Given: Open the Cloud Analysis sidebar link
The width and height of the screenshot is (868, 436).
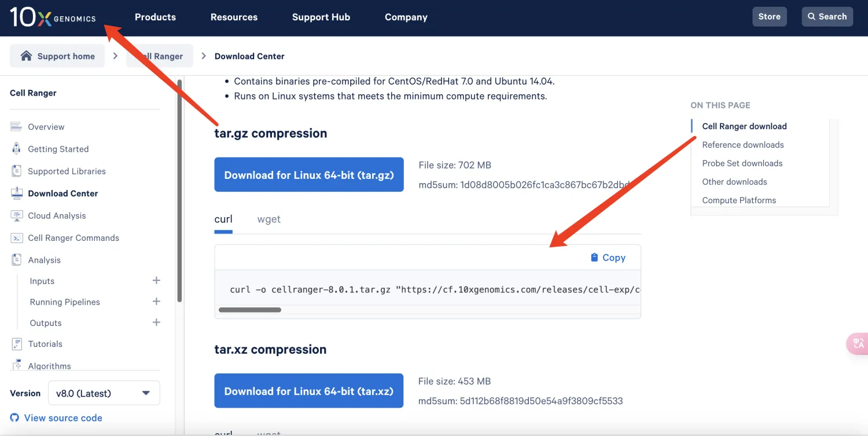Looking at the screenshot, I should tap(57, 215).
